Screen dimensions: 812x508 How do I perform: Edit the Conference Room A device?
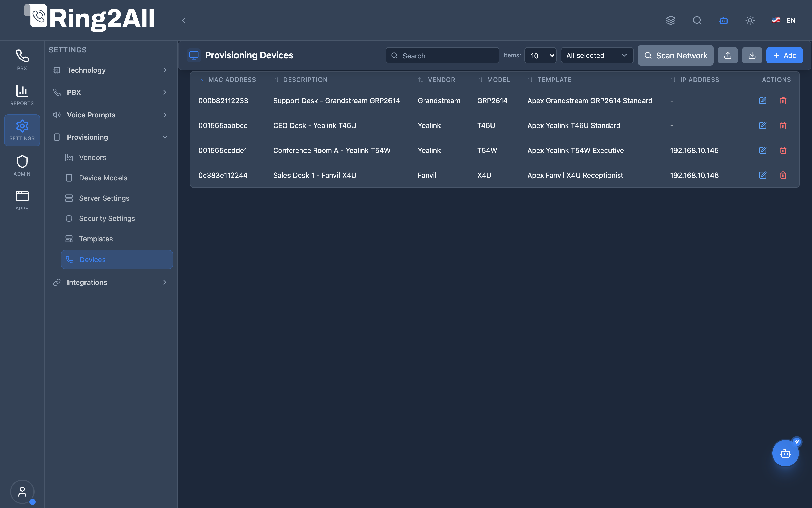point(763,150)
